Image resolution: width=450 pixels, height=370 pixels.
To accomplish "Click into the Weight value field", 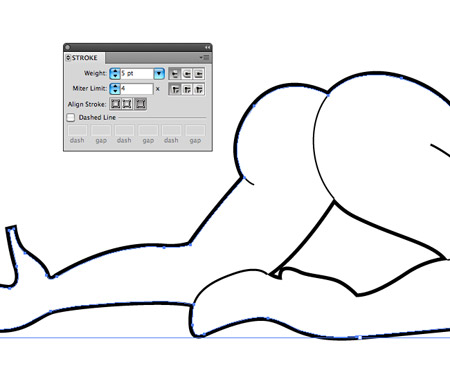I will point(137,73).
